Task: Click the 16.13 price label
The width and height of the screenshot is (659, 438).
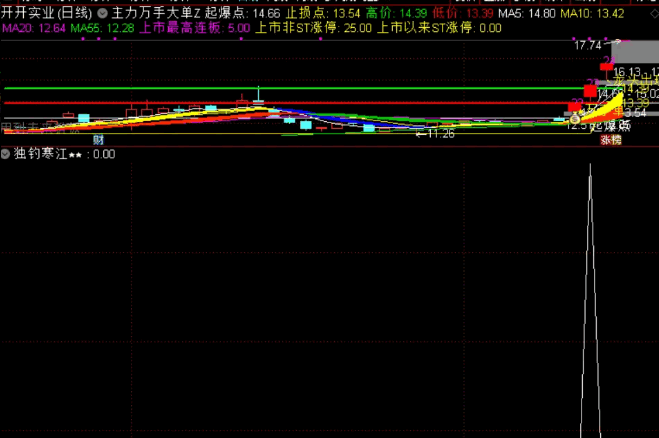Action: pos(627,72)
